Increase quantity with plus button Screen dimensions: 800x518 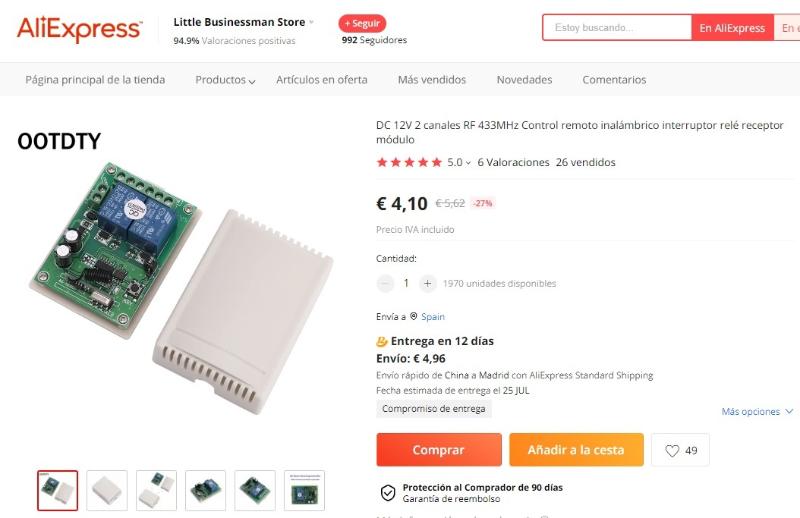[428, 283]
